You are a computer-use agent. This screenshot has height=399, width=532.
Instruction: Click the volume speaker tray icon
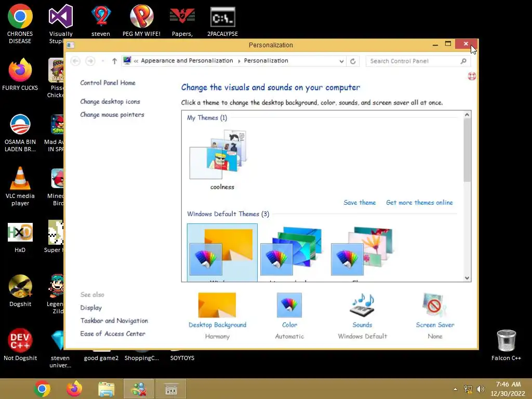click(x=480, y=389)
